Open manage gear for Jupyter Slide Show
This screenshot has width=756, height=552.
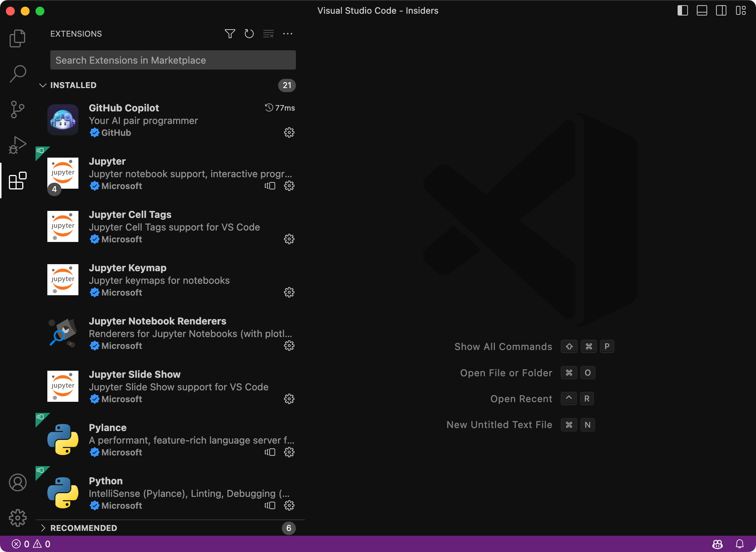pos(289,399)
